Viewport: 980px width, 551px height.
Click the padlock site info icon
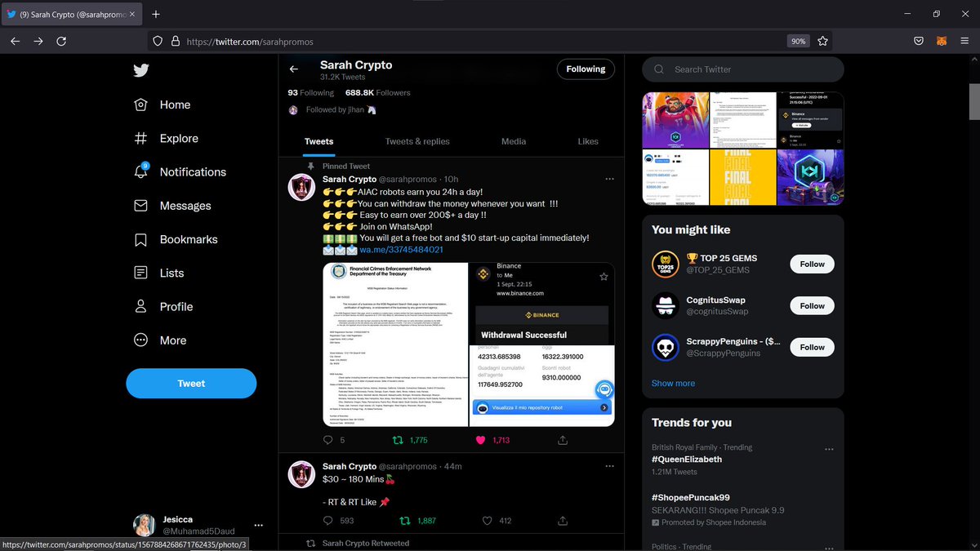point(175,41)
